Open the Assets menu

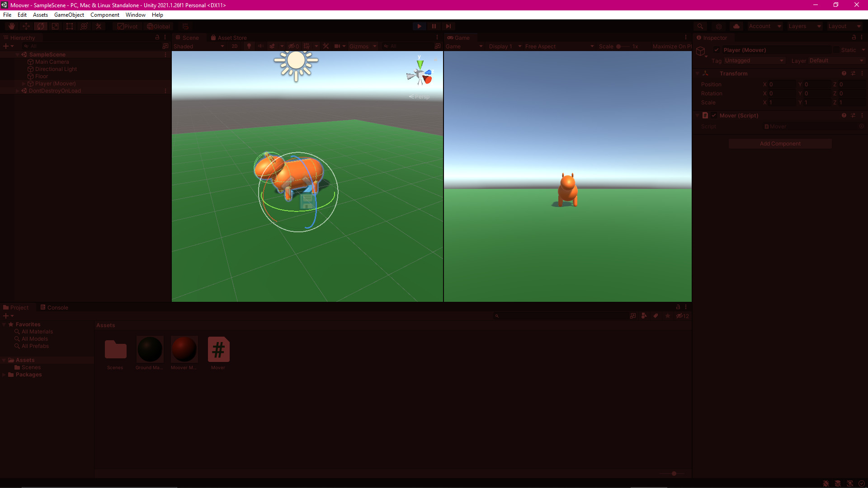pyautogui.click(x=40, y=15)
